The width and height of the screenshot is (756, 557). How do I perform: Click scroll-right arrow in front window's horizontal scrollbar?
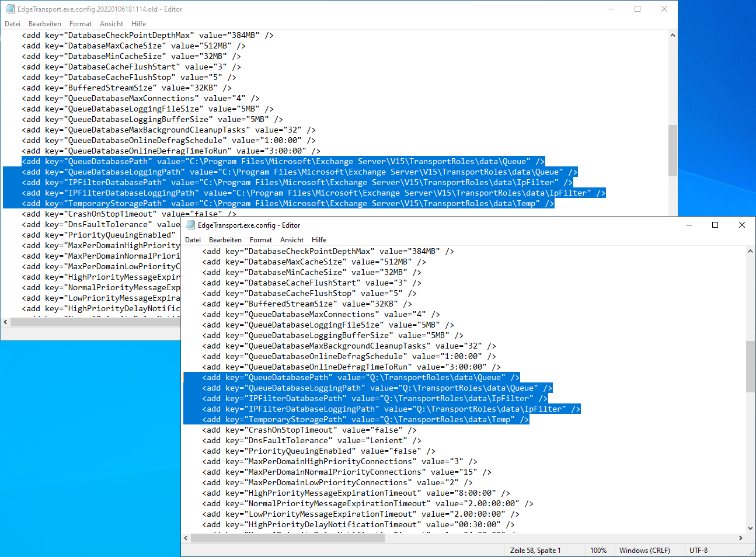(740, 538)
